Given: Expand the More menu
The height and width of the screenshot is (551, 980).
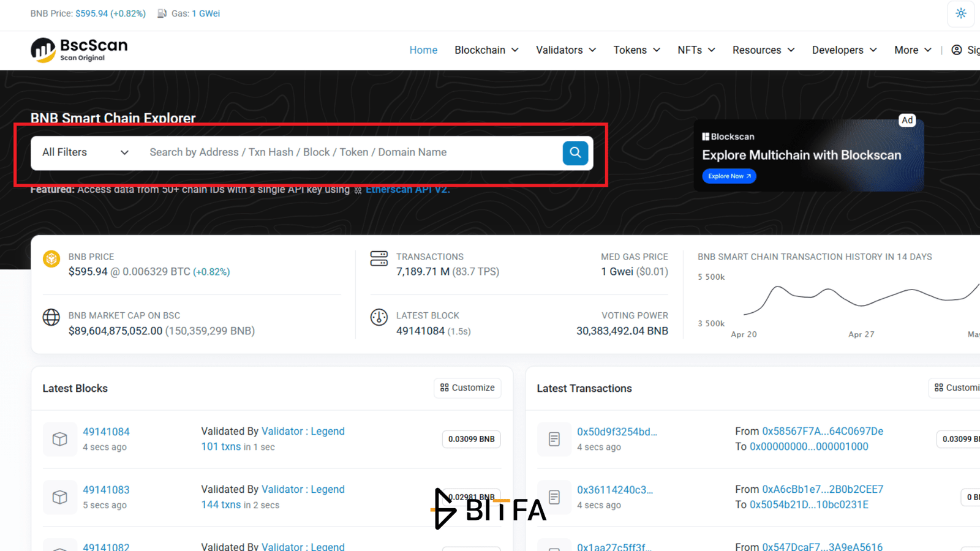Looking at the screenshot, I should click(913, 50).
